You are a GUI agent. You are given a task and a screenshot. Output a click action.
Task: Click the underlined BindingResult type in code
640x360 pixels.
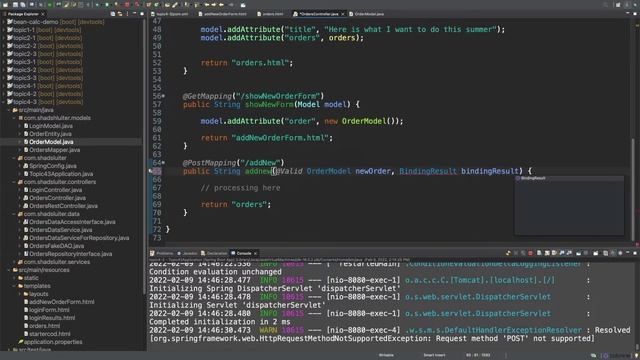tap(428, 171)
